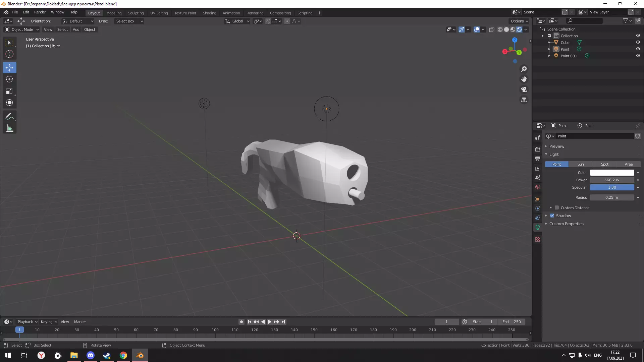Open the Object Mode dropdown
Viewport: 644px width, 362px height.
click(22, 29)
